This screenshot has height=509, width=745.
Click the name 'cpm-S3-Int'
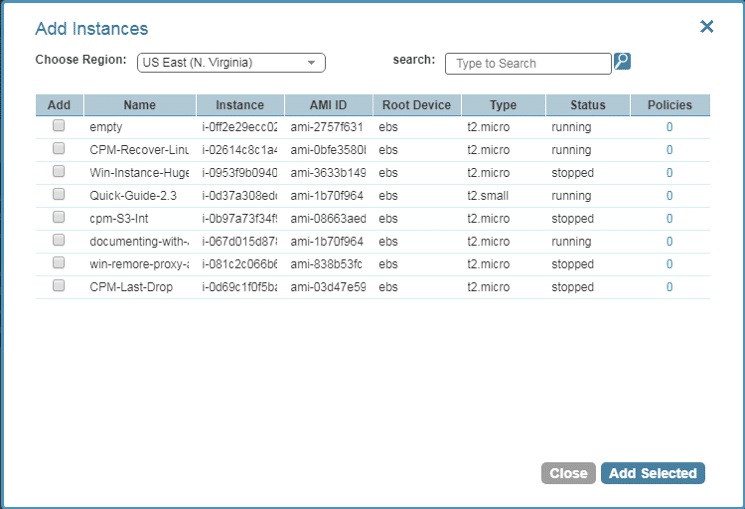point(119,219)
